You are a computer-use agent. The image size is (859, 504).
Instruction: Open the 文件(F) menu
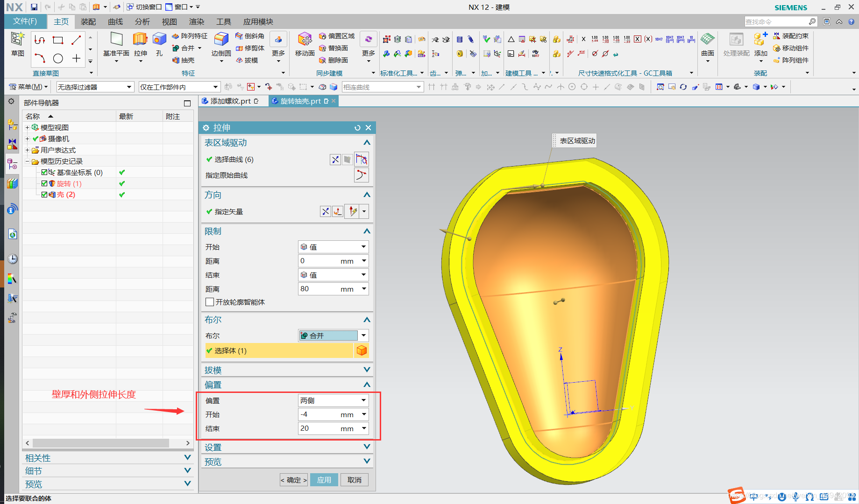click(x=25, y=21)
